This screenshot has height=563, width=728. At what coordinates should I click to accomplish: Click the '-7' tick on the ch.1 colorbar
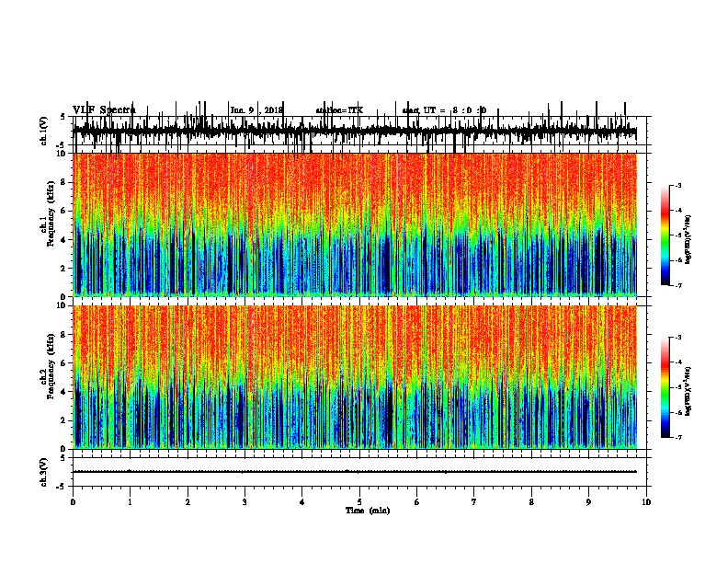pos(678,285)
